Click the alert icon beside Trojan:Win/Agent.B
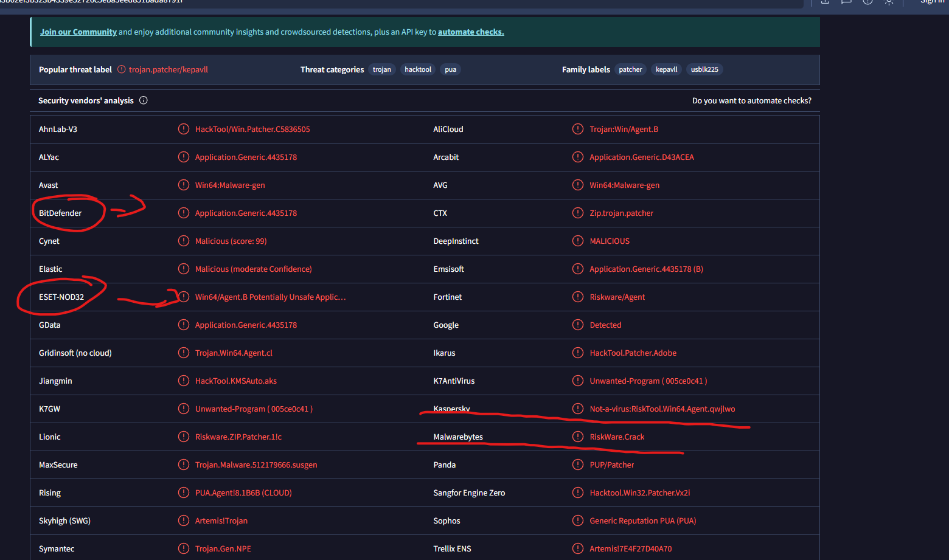949x560 pixels. (x=578, y=129)
